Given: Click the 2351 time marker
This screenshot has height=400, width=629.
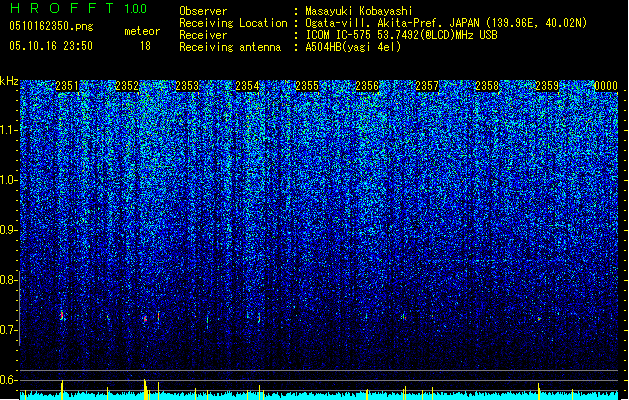Looking at the screenshot, I should click(67, 86).
